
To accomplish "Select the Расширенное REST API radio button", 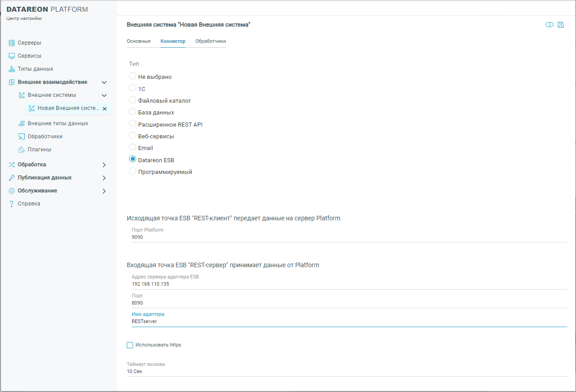I will (x=133, y=123).
